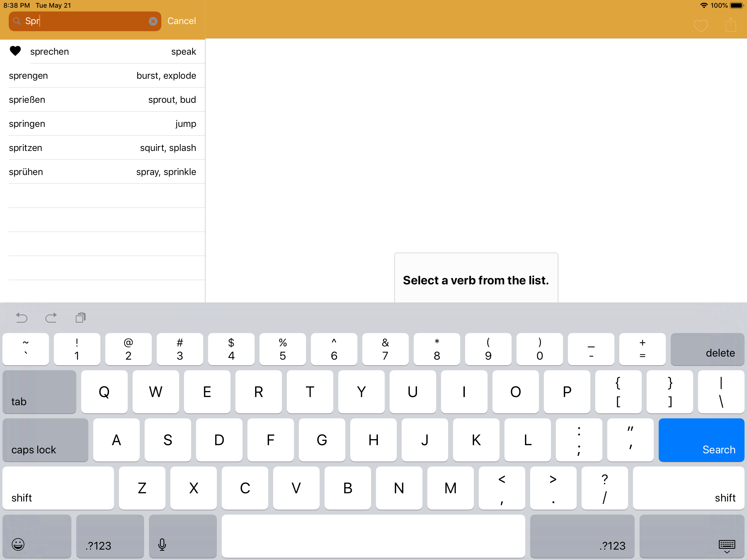This screenshot has width=747, height=560.
Task: Select the verb sprengen
Action: click(102, 76)
